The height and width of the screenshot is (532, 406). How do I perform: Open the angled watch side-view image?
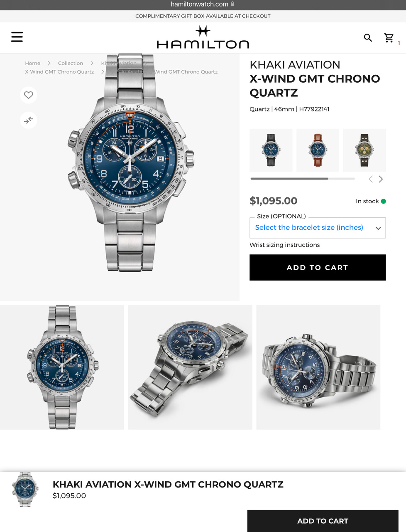[x=190, y=367]
